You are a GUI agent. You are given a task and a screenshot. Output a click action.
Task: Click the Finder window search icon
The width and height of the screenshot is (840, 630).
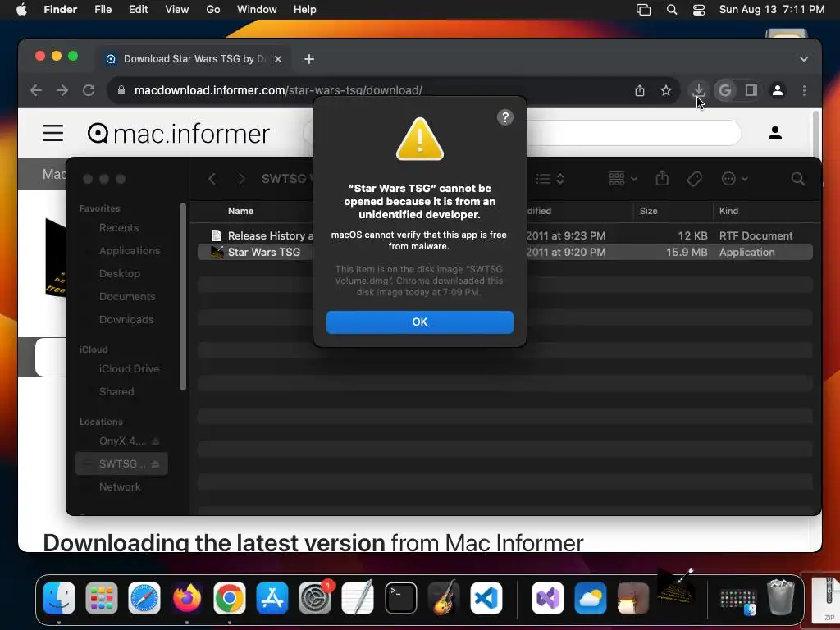[x=797, y=179]
